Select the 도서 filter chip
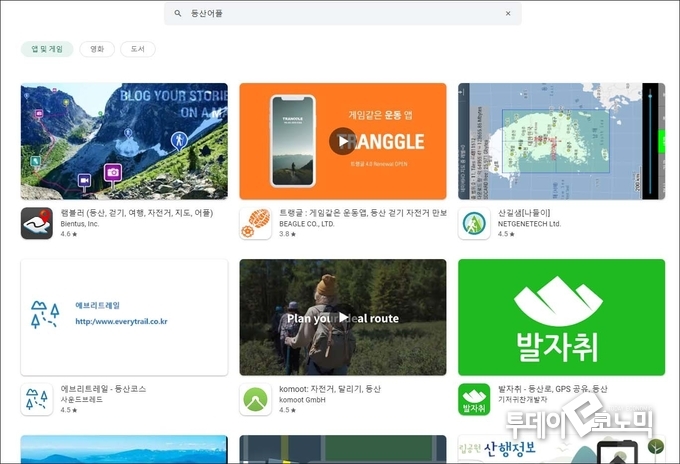Viewport: 680px width, 464px height. click(138, 49)
